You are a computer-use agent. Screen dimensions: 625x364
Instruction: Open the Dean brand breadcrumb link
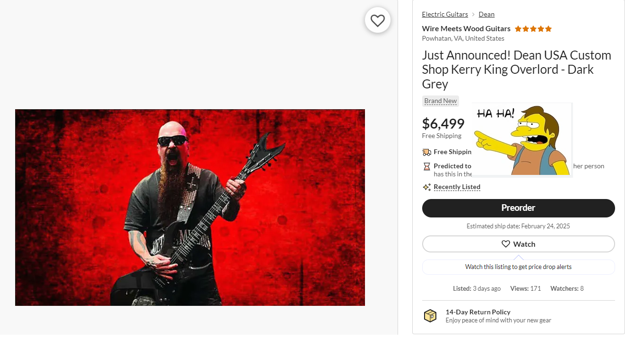486,14
